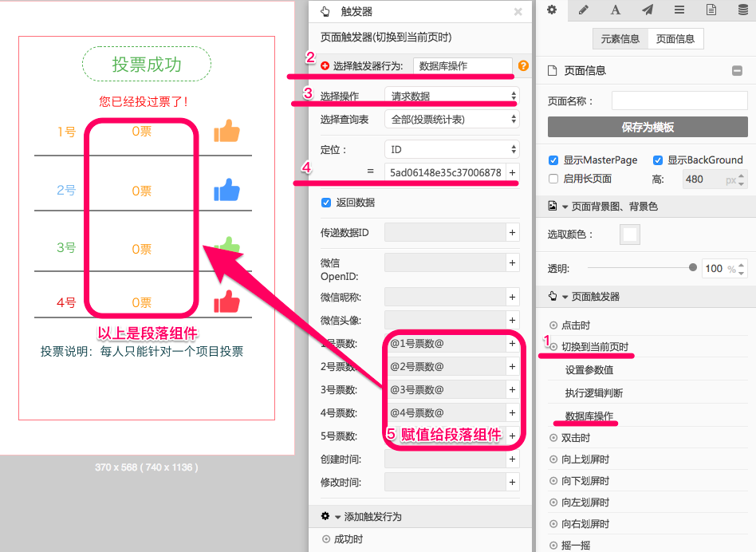Choose 数据库操作 action
The width and height of the screenshot is (756, 552).
coord(589,416)
